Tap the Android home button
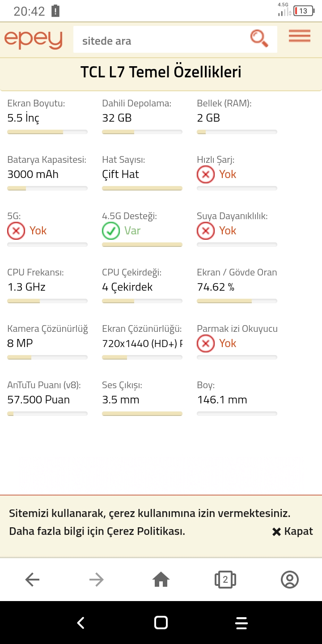 (161, 623)
